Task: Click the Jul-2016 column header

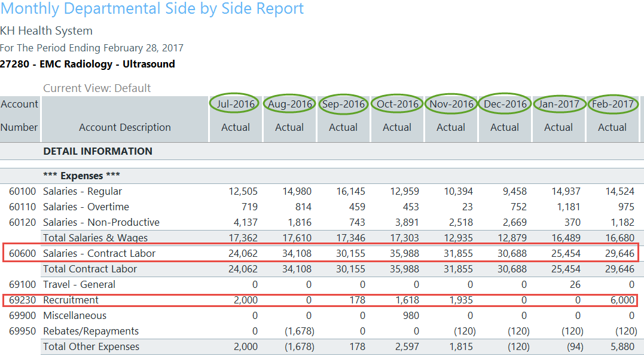Action: coord(236,104)
